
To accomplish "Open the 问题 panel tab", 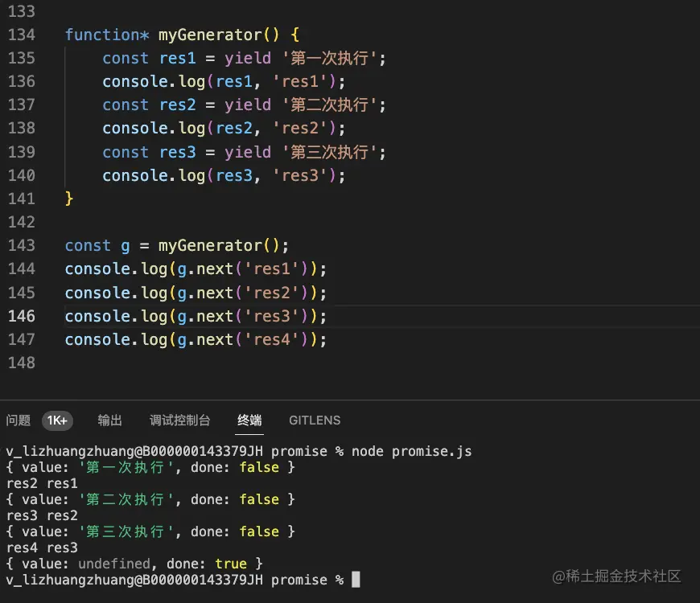I will (19, 420).
